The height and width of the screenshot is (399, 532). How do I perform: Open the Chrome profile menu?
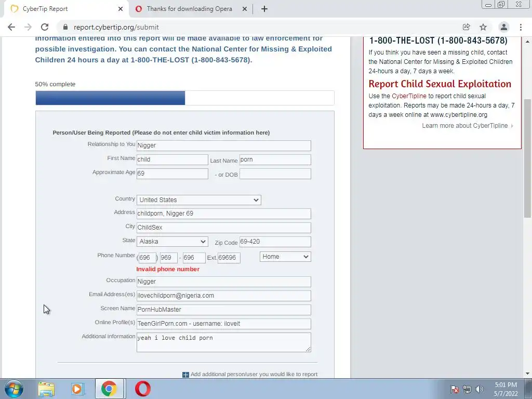pos(504,27)
